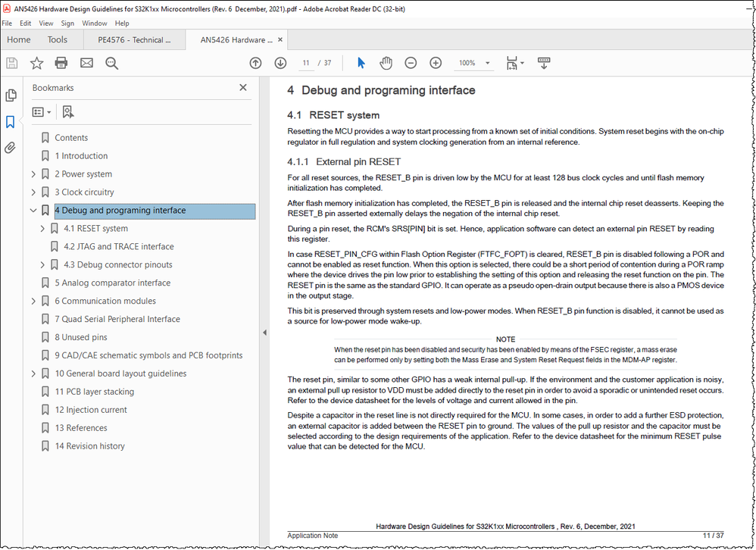Select 2 Power system bookmark label
This screenshot has height=550, width=756.
point(83,174)
